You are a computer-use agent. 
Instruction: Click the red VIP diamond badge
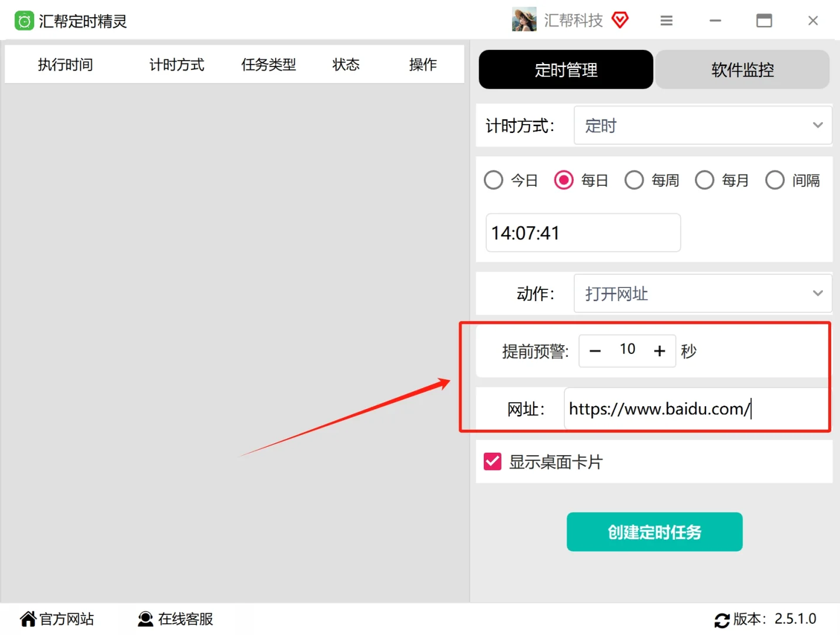[x=620, y=20]
